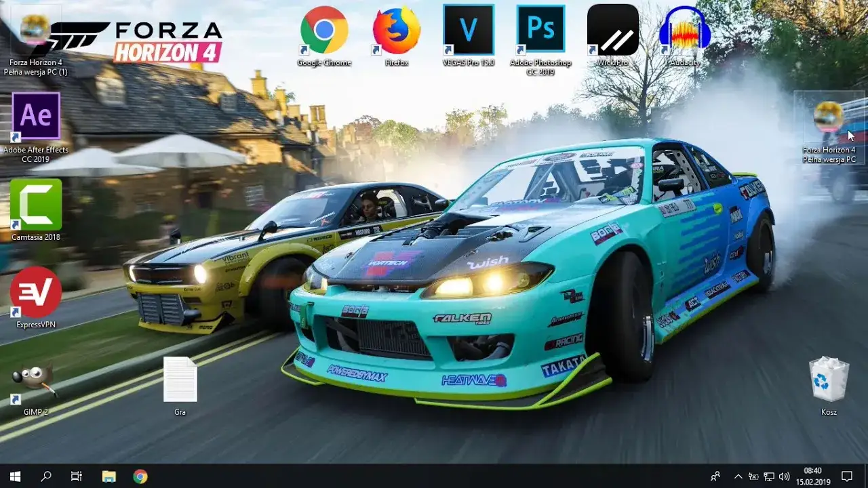Viewport: 868px width, 488px height.
Task: Expand hidden icons in the system tray
Action: coord(738,475)
